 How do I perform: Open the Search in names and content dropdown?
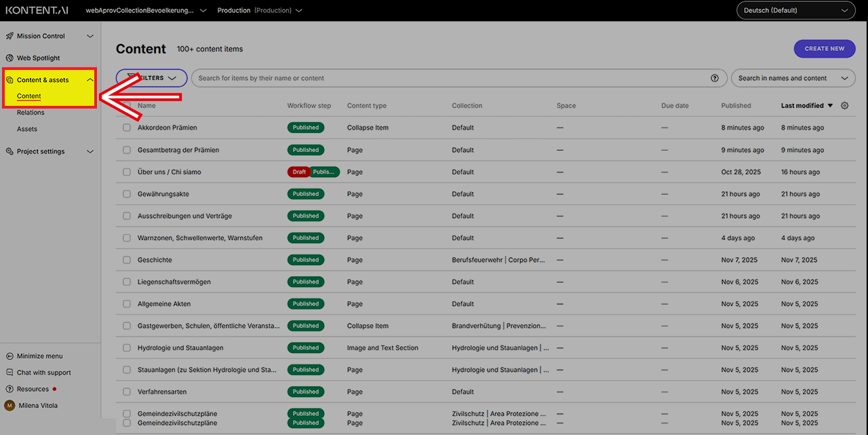coord(793,78)
